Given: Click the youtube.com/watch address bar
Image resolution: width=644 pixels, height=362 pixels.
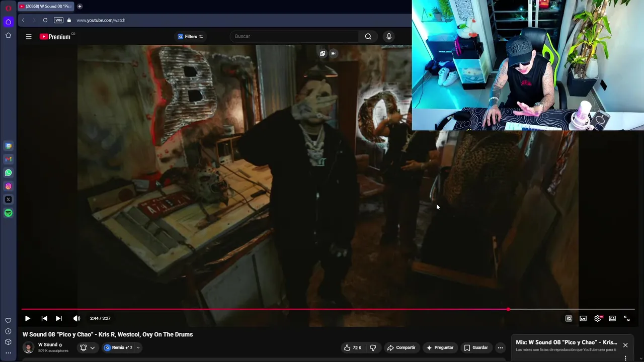Looking at the screenshot, I should 101,20.
